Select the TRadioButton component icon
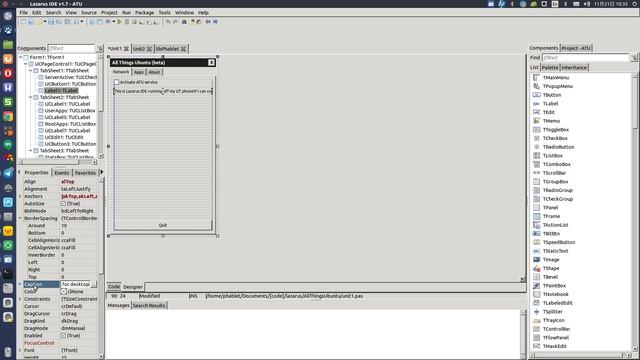640x360 pixels. (536, 147)
